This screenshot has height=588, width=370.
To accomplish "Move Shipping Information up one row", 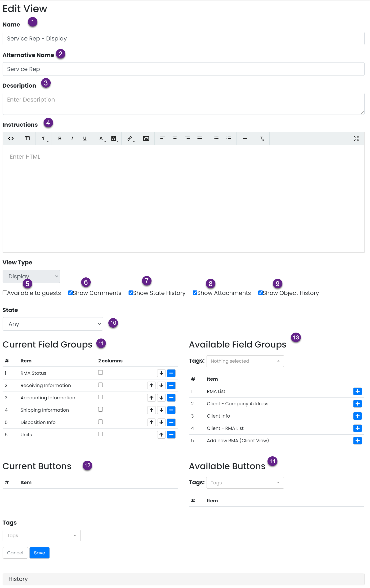I will (x=152, y=410).
